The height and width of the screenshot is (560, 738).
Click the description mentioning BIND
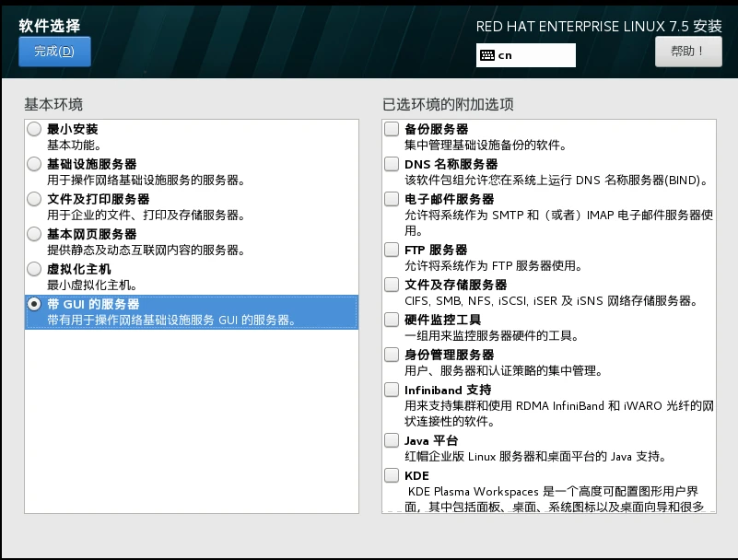tap(556, 180)
